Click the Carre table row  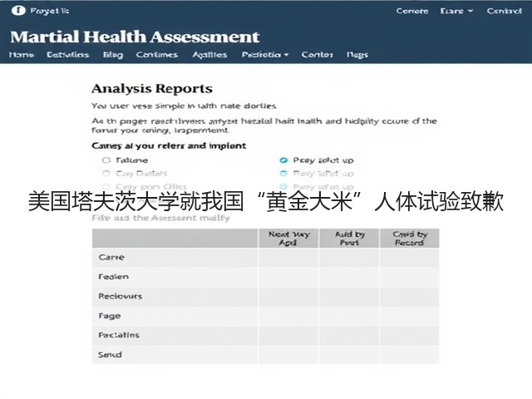pyautogui.click(x=266, y=257)
